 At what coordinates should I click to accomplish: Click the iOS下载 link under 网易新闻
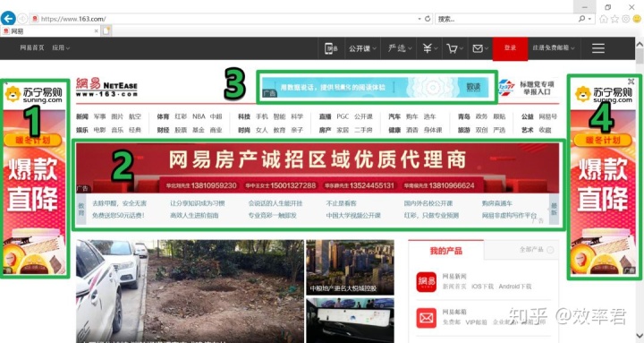coord(482,287)
